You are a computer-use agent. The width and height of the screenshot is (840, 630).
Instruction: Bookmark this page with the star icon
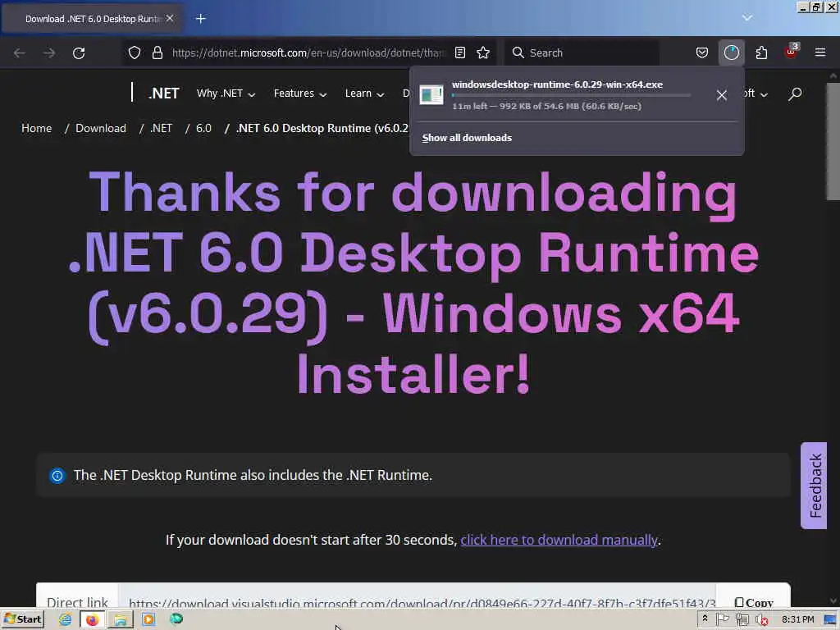coord(483,52)
